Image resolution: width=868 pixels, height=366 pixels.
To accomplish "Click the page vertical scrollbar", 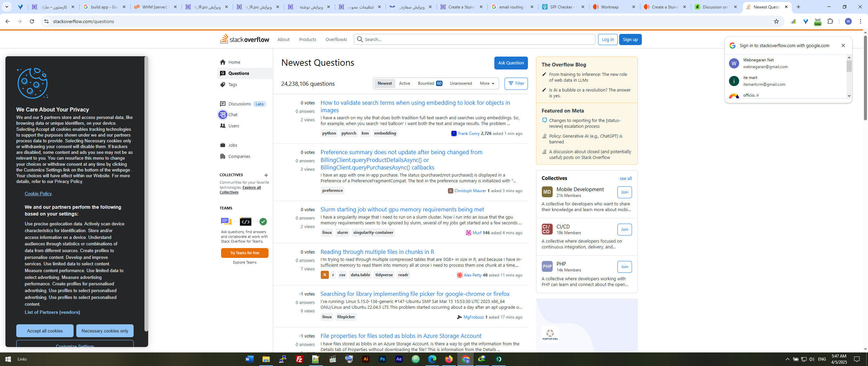I will point(865,78).
